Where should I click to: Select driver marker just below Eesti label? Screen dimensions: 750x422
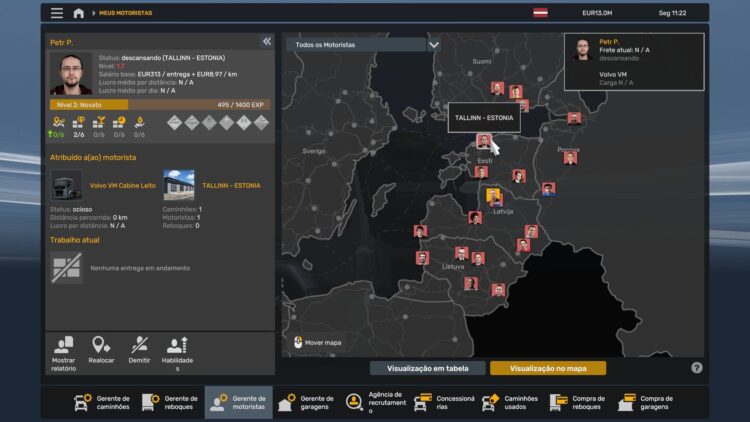pyautogui.click(x=481, y=172)
